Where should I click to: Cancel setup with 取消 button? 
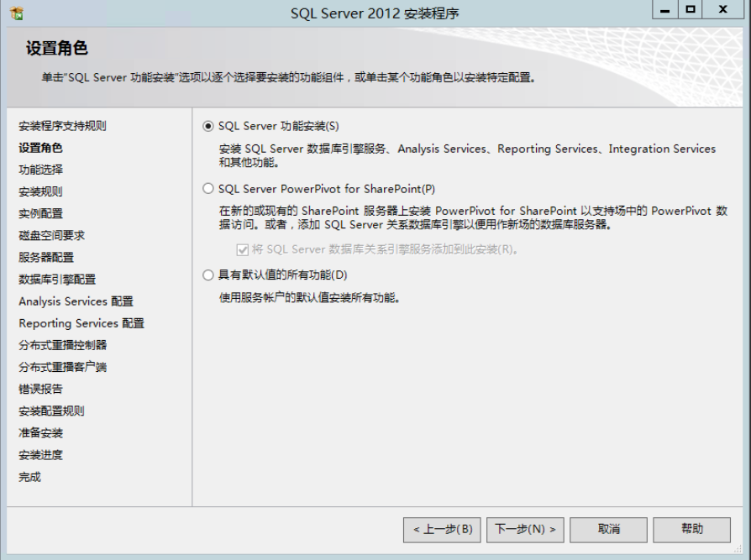(x=609, y=530)
